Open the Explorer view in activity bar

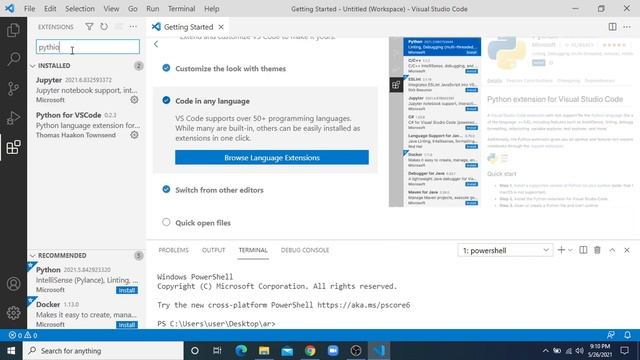click(13, 30)
